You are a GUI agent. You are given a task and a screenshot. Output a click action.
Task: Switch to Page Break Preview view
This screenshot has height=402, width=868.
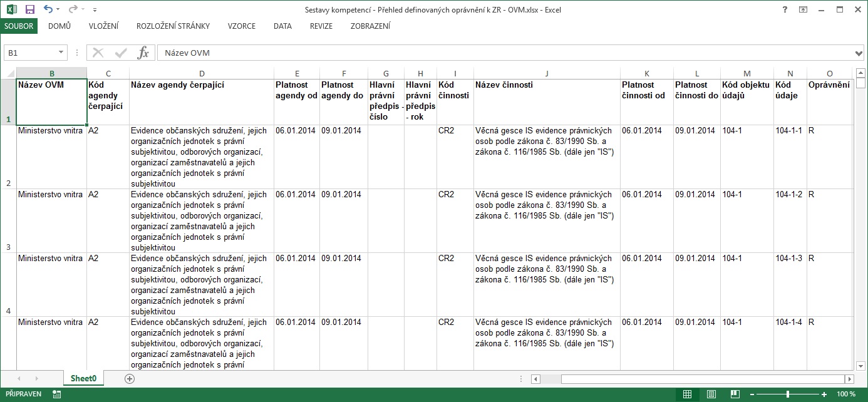click(734, 394)
